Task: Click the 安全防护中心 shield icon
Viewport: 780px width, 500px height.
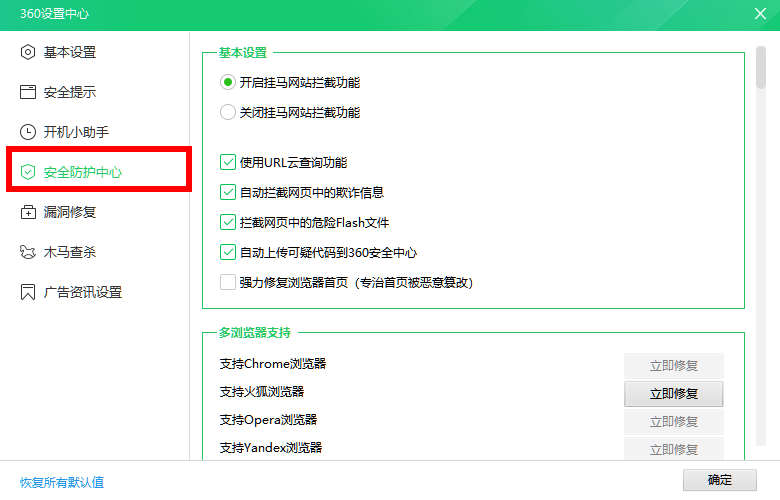Action: pos(28,172)
